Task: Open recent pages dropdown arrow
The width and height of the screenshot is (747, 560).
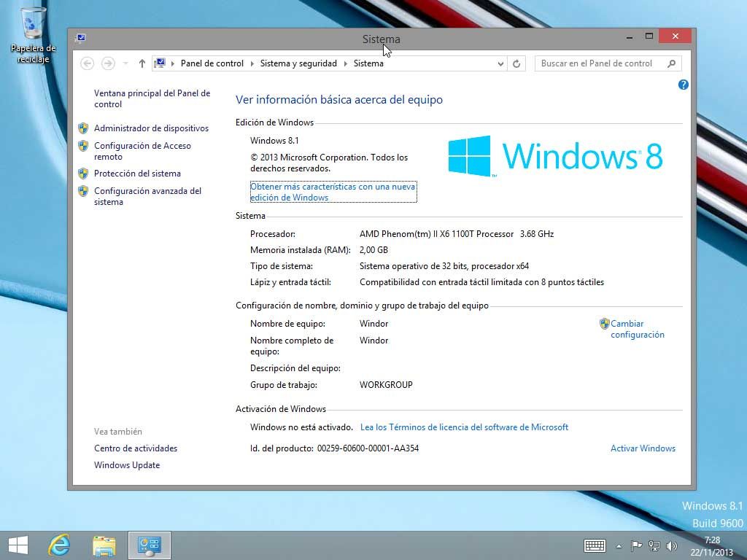Action: (x=125, y=63)
